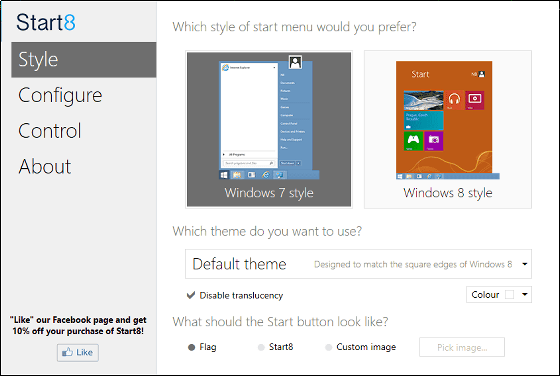The image size is (560, 376).
Task: Click the Facebook Like button
Action: tap(78, 352)
